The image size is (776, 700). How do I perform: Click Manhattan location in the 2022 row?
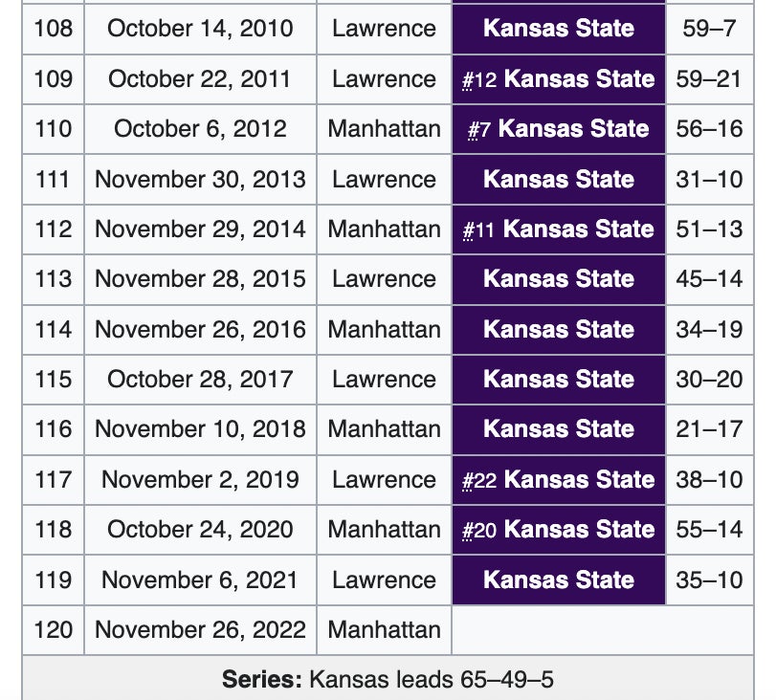point(384,629)
